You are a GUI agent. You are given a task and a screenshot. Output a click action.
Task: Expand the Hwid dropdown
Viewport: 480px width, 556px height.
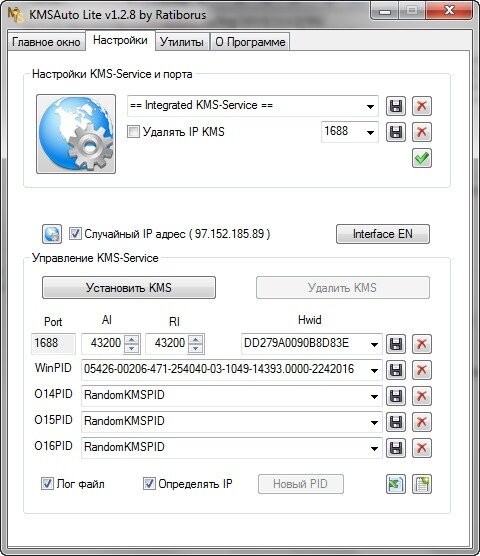[x=374, y=344]
